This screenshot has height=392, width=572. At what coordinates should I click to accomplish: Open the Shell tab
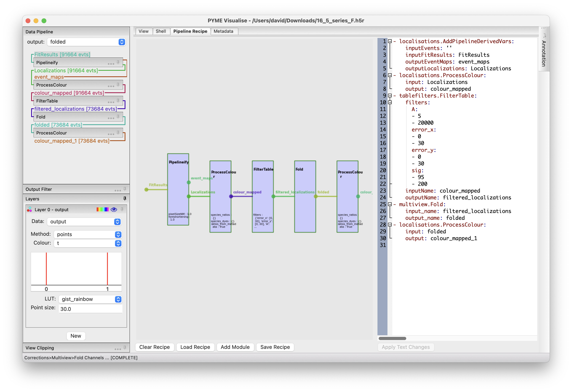pos(161,31)
